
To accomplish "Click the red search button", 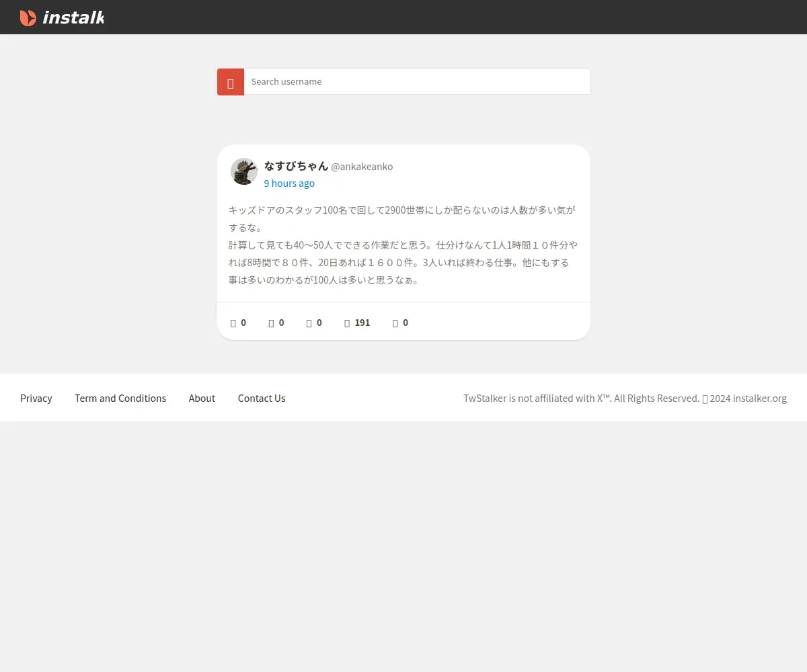I will pos(231,82).
